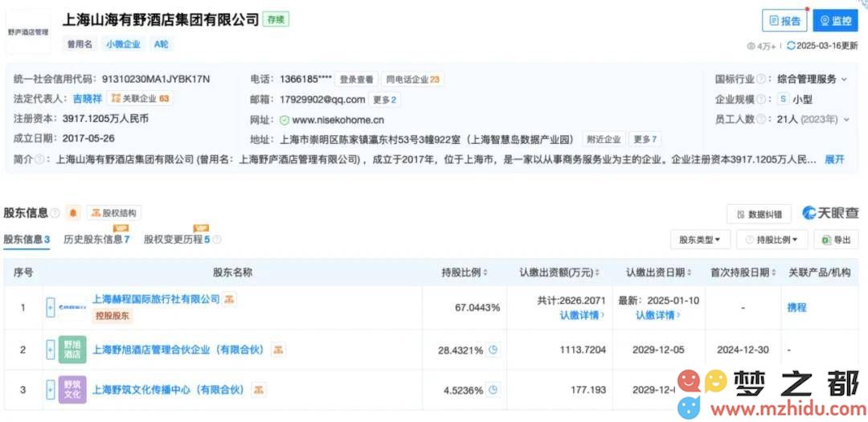
Task: Sort by 持股比例 column header
Action: click(465, 272)
